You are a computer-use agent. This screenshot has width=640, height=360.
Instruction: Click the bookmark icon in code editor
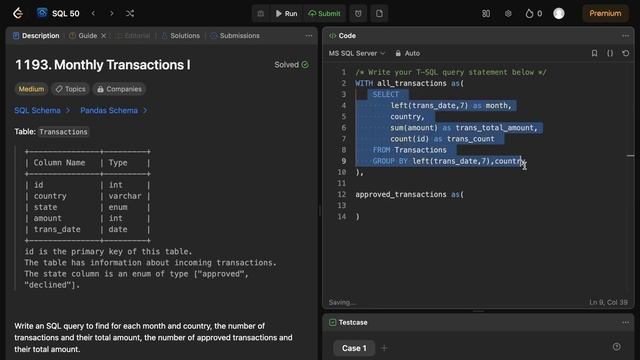click(594, 53)
